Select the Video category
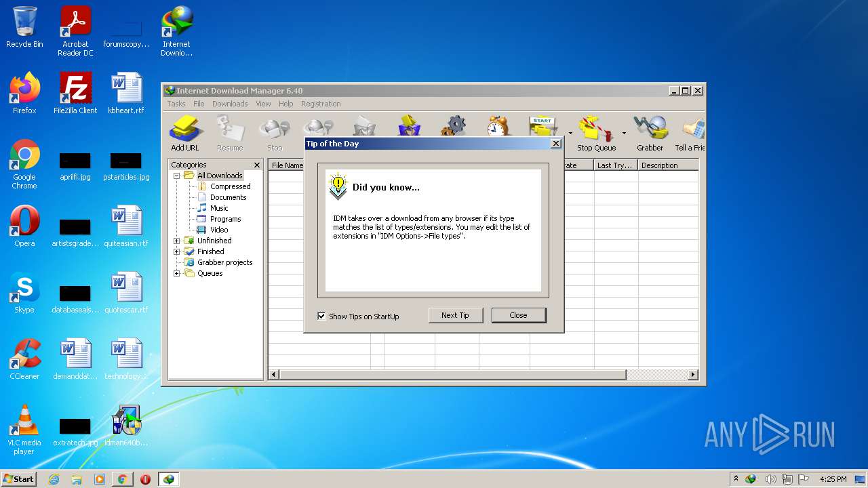 click(x=219, y=230)
